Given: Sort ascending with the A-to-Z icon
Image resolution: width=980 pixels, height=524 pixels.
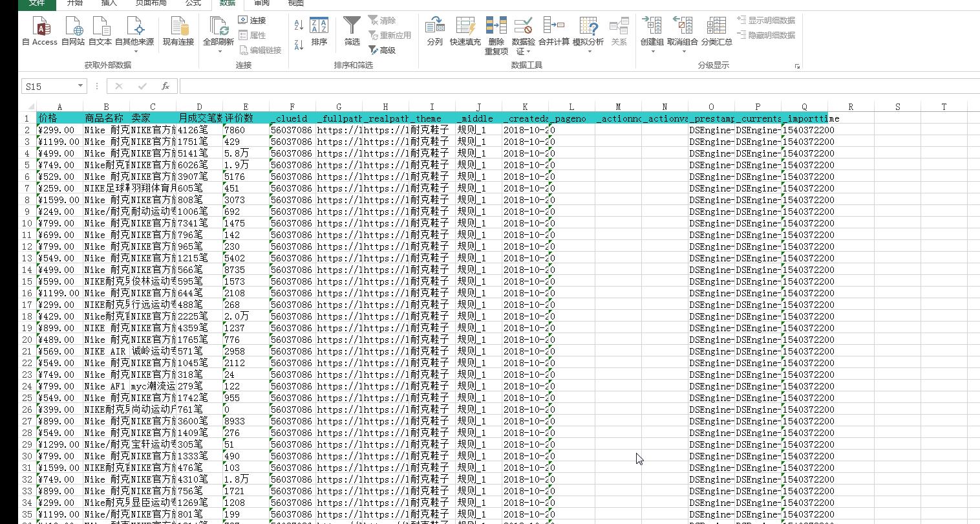Looking at the screenshot, I should [x=299, y=25].
